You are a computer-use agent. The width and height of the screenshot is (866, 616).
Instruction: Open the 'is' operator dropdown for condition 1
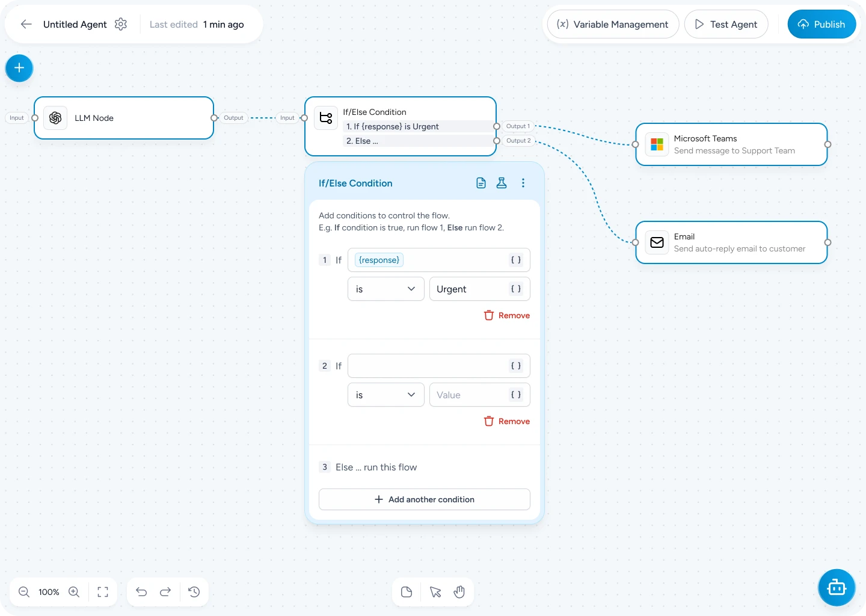click(x=386, y=289)
